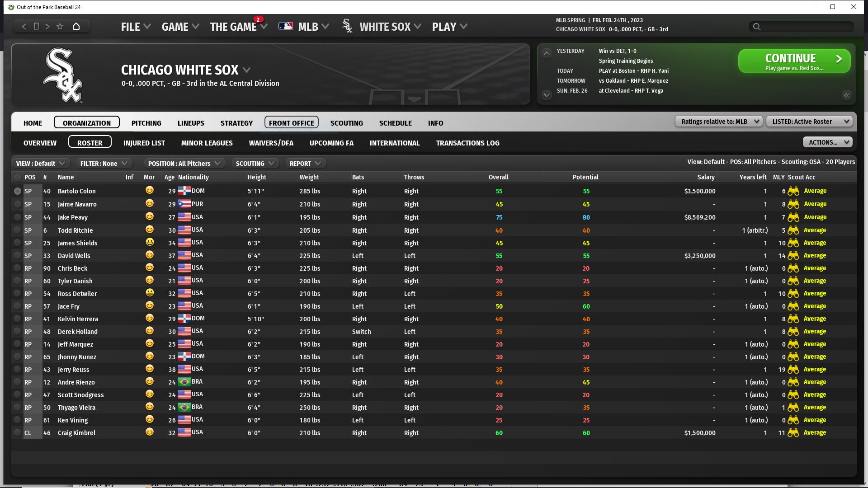Open the INJURED LIST subtab

coord(144,143)
